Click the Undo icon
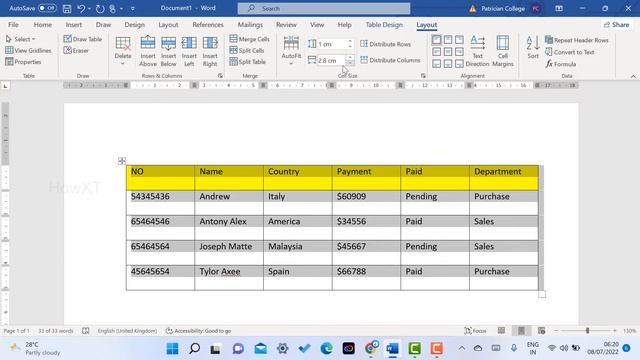Viewport: 640px width, 360px height. coord(81,8)
